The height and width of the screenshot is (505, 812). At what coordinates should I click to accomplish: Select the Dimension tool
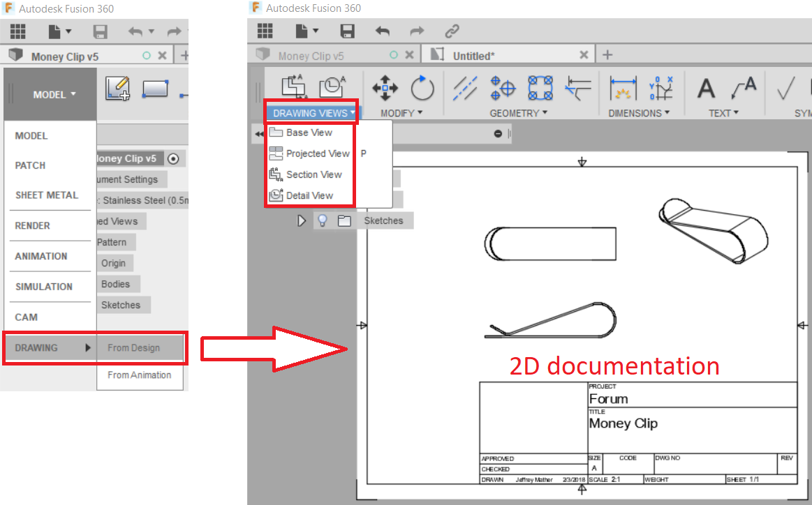[x=623, y=89]
